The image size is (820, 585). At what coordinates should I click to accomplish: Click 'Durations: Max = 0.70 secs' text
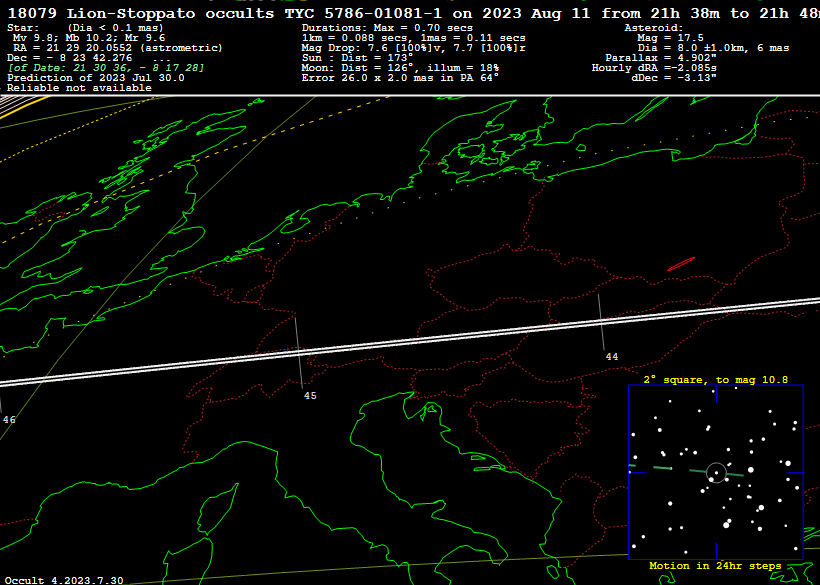[x=387, y=28]
